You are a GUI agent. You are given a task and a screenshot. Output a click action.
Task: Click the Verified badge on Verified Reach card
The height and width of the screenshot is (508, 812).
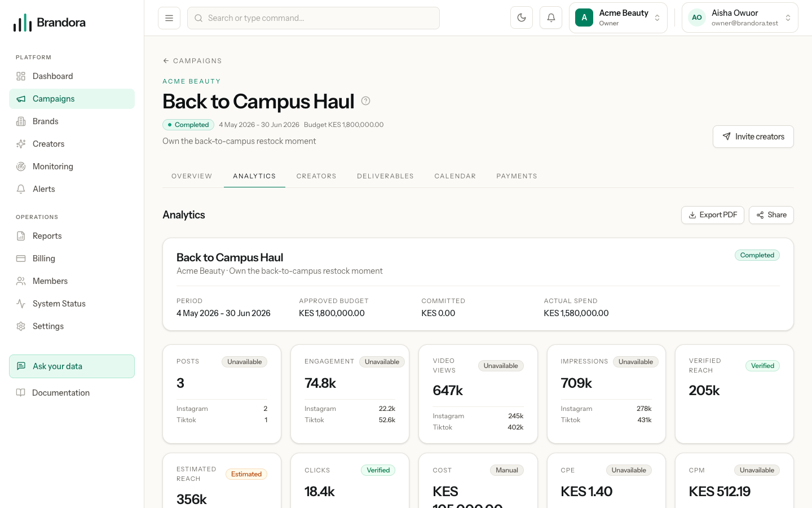[762, 366]
